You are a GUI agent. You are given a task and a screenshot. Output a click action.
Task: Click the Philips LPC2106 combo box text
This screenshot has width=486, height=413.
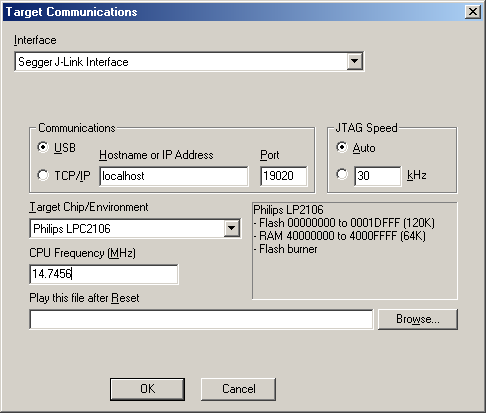72,229
